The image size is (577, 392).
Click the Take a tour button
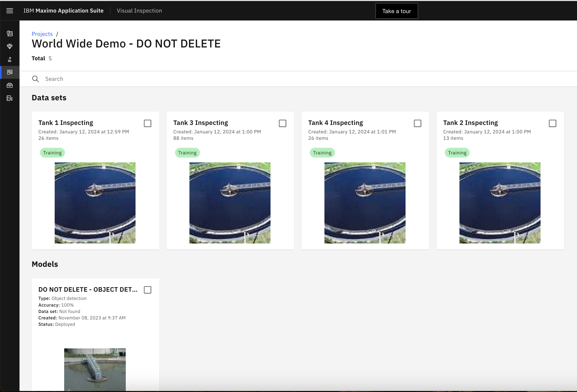point(397,11)
